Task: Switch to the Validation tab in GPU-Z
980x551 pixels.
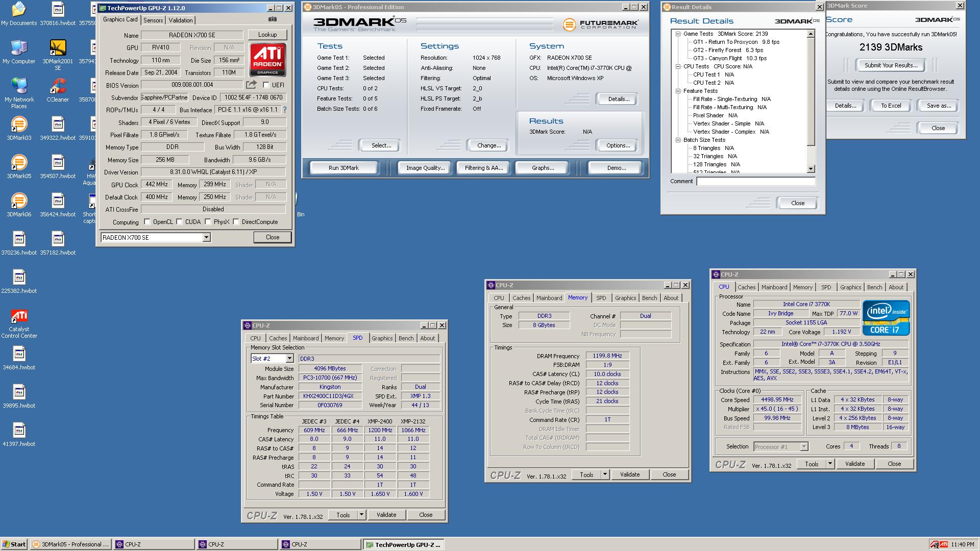Action: coord(181,20)
